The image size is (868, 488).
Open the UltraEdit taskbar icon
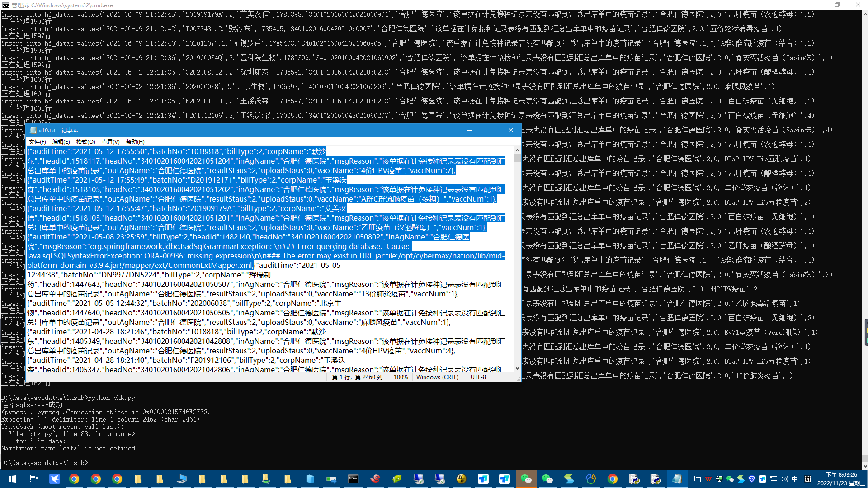click(461, 479)
